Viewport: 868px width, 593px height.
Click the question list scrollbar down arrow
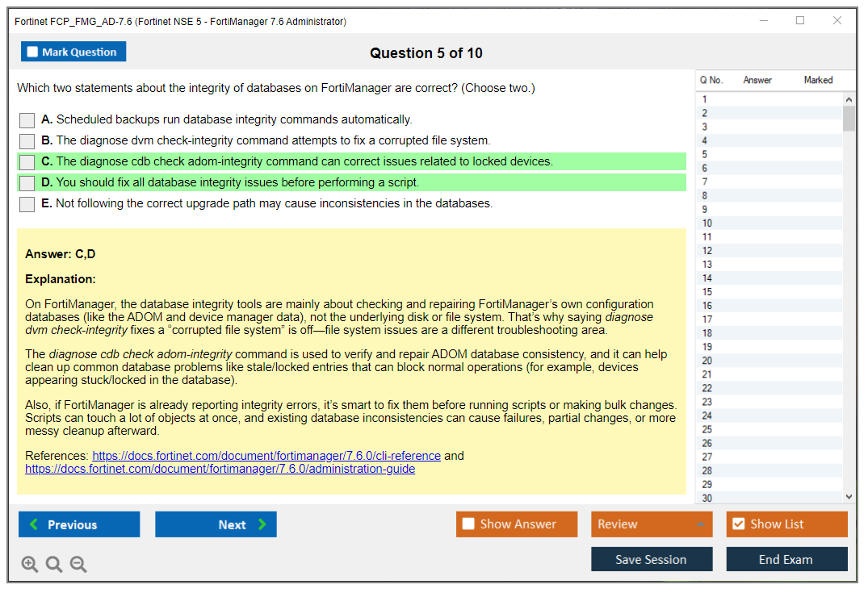848,495
